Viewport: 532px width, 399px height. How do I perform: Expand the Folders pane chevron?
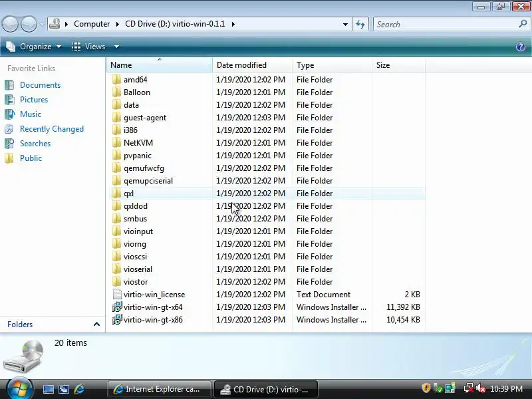coord(96,324)
